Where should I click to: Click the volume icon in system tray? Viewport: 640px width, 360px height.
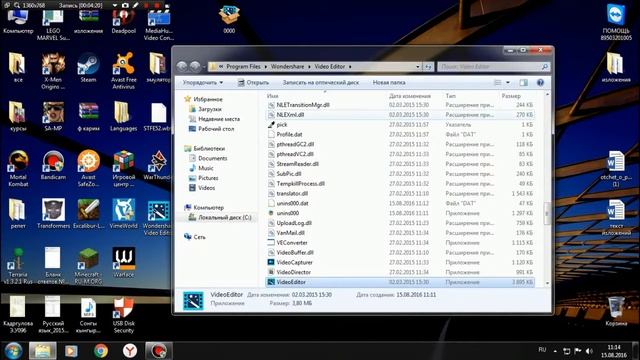589,351
